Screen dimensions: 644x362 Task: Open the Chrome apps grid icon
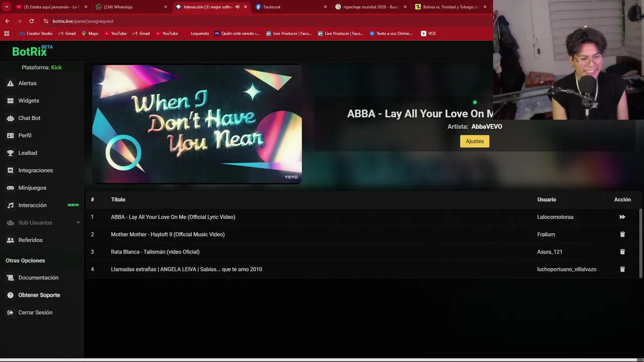7,34
